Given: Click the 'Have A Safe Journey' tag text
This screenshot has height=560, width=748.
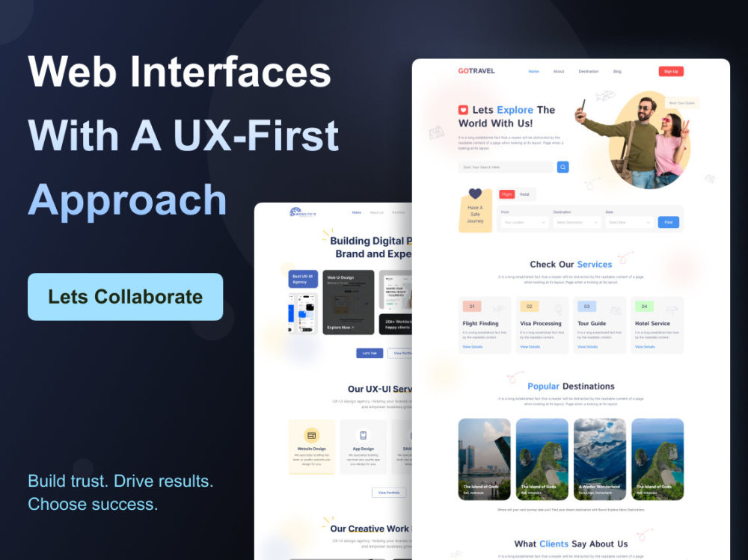Looking at the screenshot, I should click(x=475, y=214).
